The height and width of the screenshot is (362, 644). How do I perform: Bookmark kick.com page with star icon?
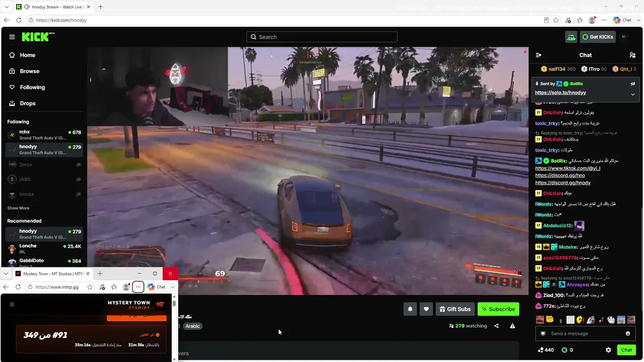coord(556,20)
